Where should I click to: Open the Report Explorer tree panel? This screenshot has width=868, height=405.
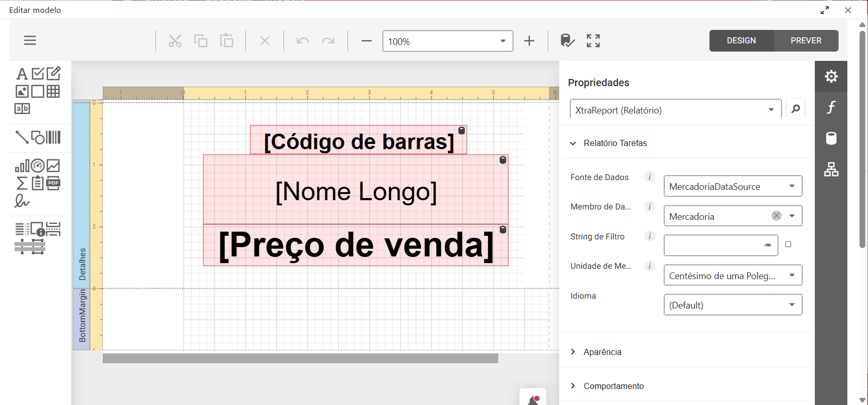(x=831, y=169)
